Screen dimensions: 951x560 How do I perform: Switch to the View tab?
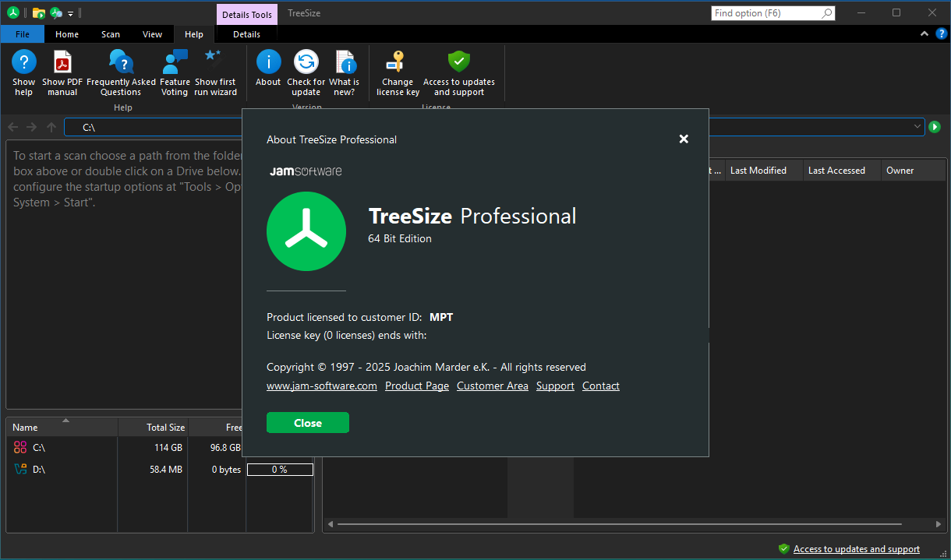(153, 34)
